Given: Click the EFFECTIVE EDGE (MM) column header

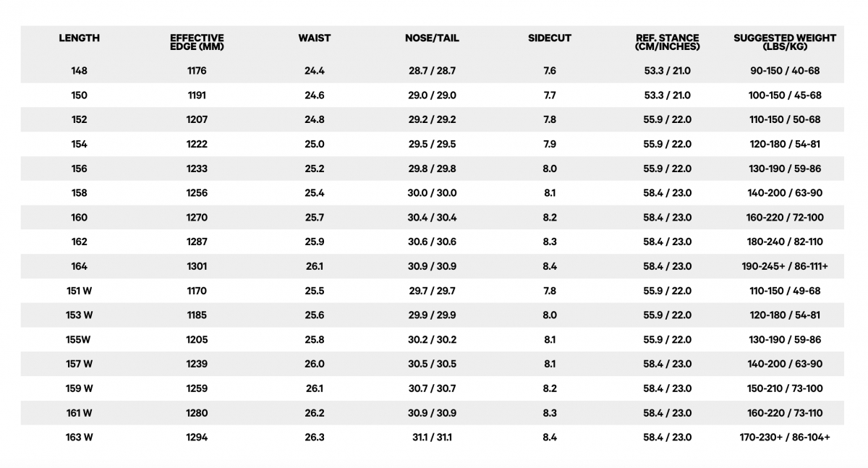Looking at the screenshot, I should click(197, 42).
